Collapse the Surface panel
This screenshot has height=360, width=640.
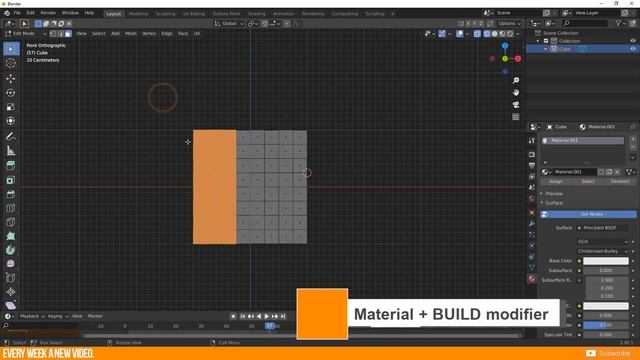[554, 203]
